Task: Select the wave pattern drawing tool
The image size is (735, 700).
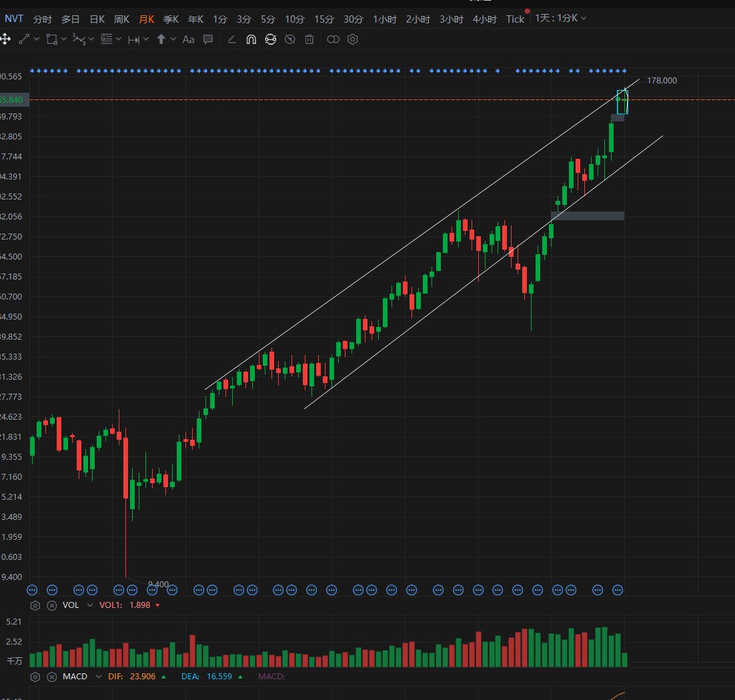Action: (79, 39)
